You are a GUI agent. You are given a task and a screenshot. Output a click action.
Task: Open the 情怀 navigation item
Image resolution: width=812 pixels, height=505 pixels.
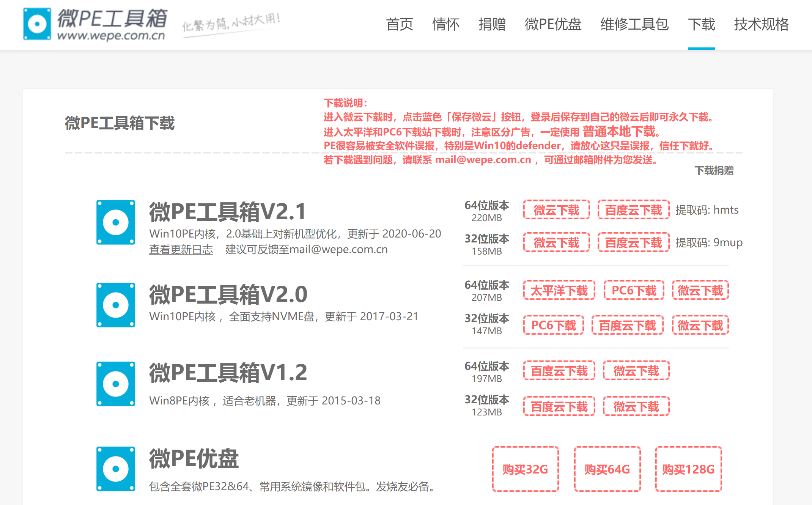(x=446, y=24)
